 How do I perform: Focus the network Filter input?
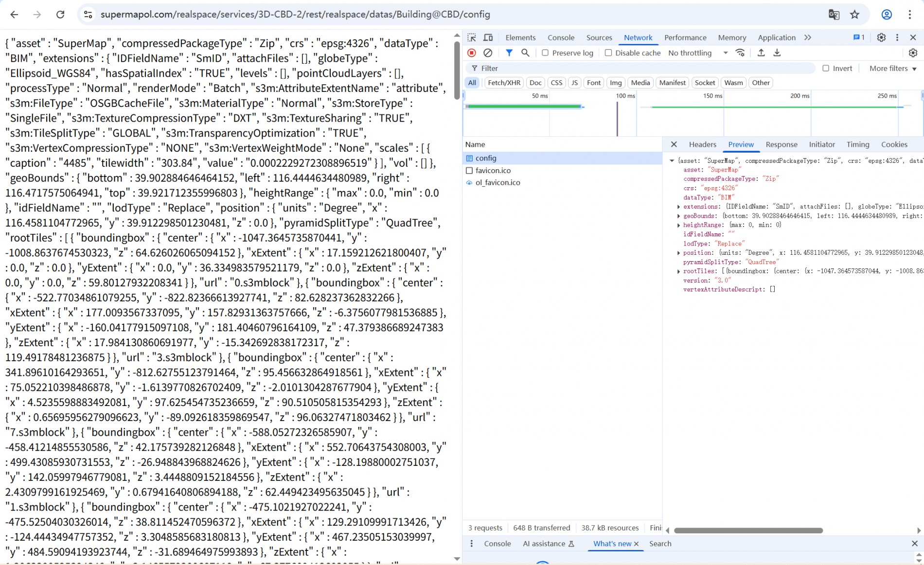point(640,69)
